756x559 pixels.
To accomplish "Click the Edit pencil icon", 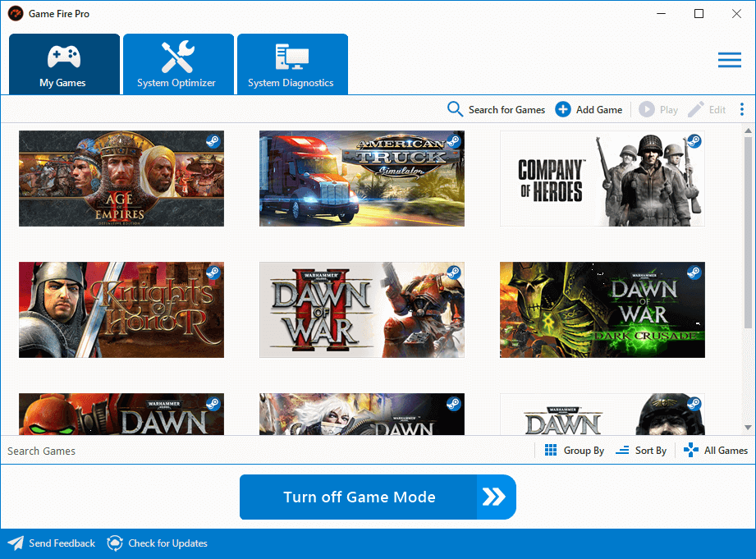I will coord(696,109).
